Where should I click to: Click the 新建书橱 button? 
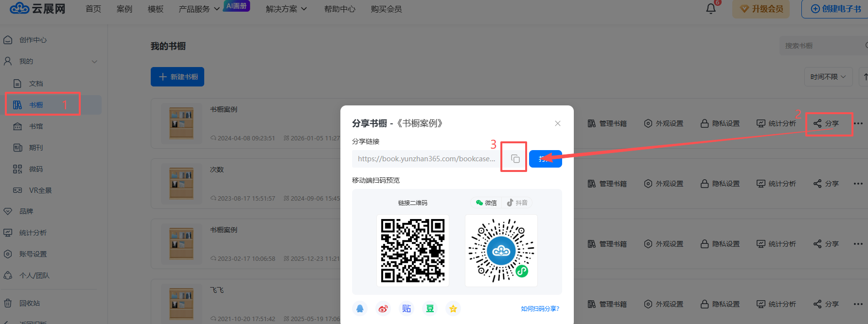[177, 77]
